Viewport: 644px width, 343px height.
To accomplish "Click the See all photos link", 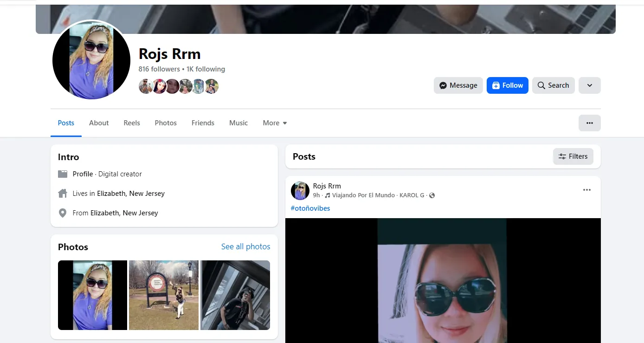I will click(245, 246).
